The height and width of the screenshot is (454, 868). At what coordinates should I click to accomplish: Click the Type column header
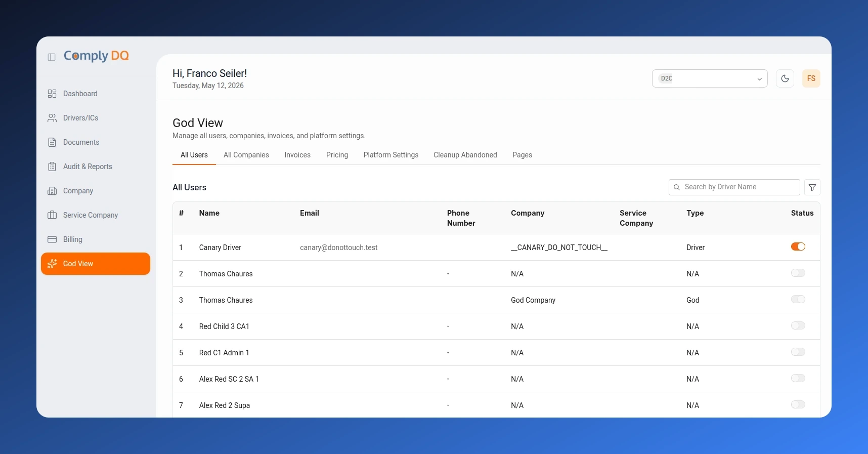tap(695, 213)
